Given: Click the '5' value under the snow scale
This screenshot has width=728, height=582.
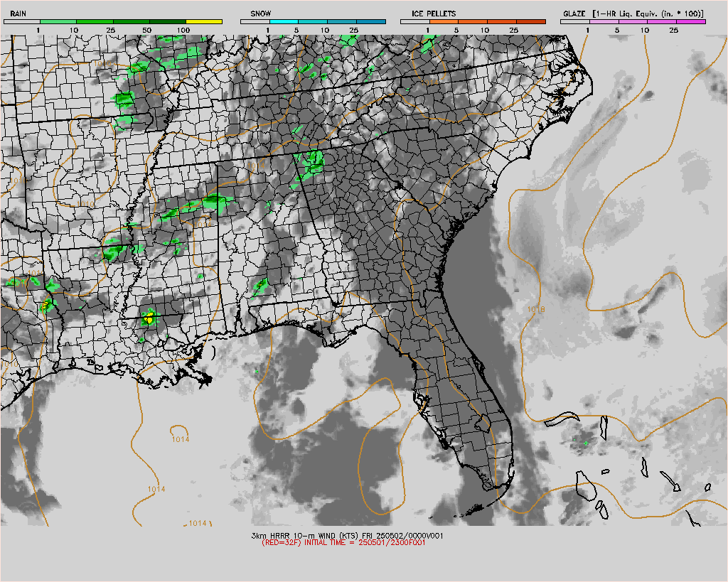Looking at the screenshot, I should coord(296,30).
